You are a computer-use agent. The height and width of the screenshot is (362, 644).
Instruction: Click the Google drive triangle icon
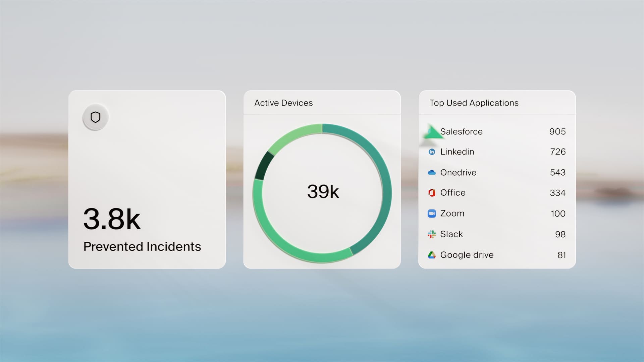point(432,255)
